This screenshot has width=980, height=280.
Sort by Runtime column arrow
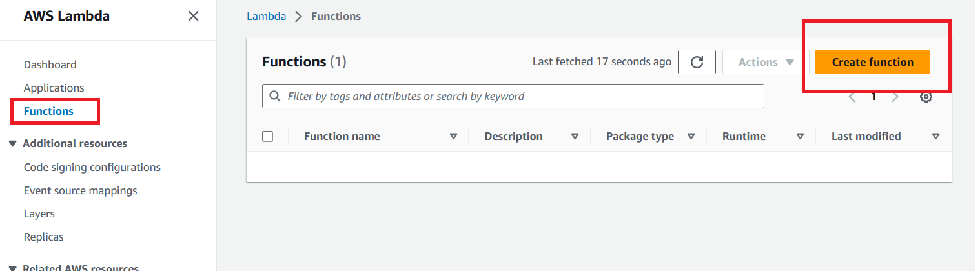800,136
